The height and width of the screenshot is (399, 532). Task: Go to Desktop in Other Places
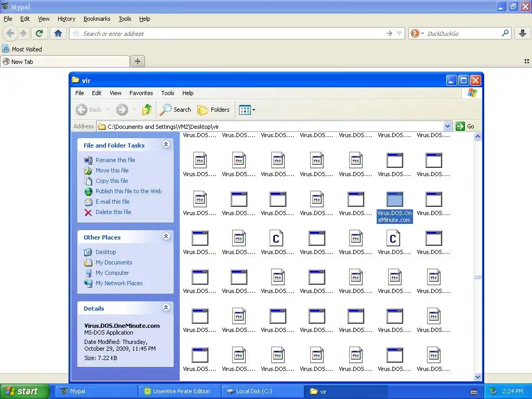105,252
